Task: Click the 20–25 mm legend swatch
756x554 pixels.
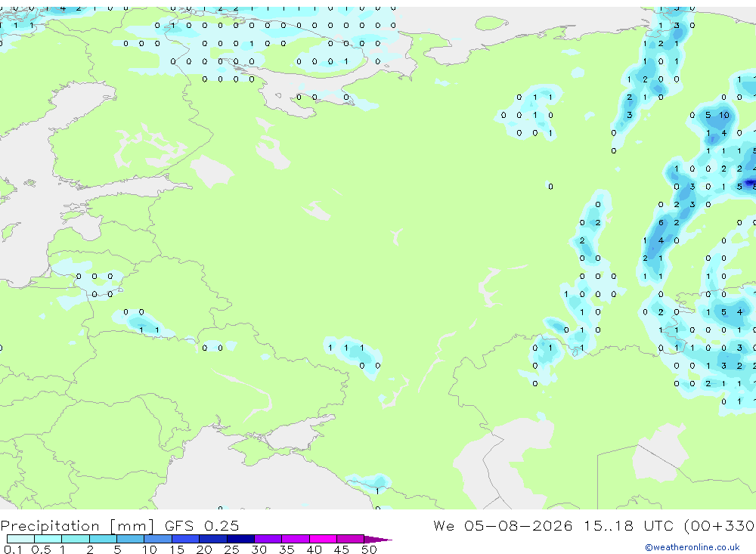Action: (213, 539)
